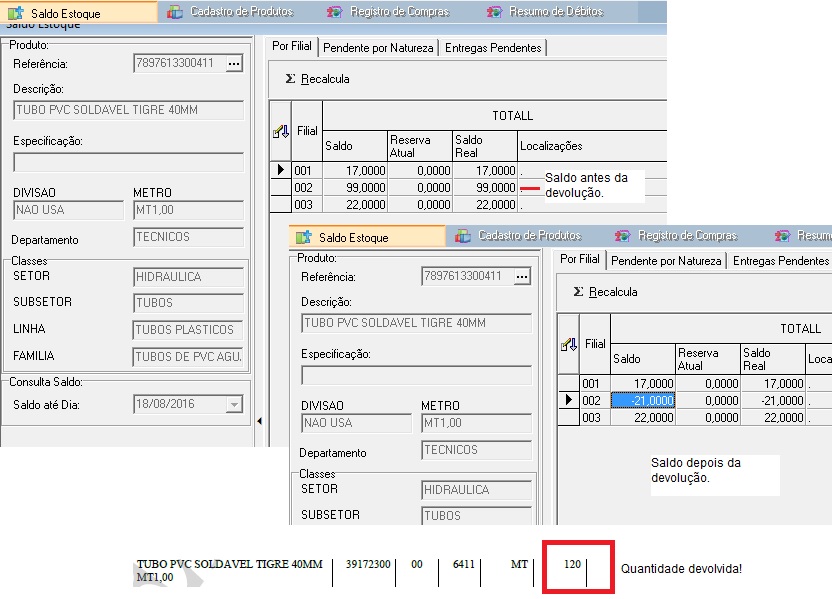The width and height of the screenshot is (832, 599).
Task: Click Referência lookup ellipsis button in back window
Action: (234, 64)
